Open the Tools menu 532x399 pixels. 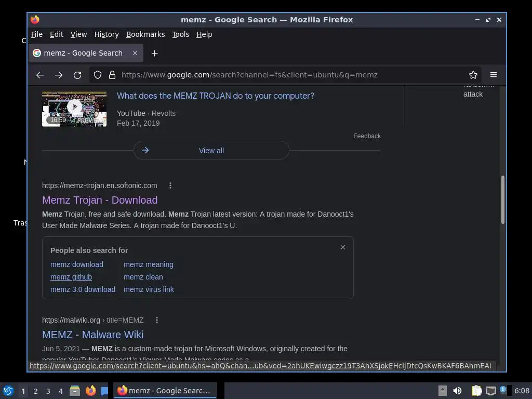coord(180,34)
